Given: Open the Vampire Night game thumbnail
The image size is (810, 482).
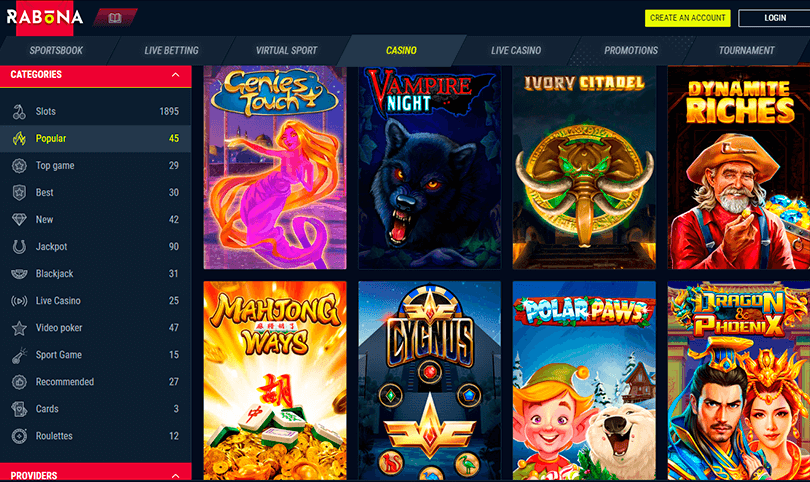Looking at the screenshot, I should pos(429,167).
